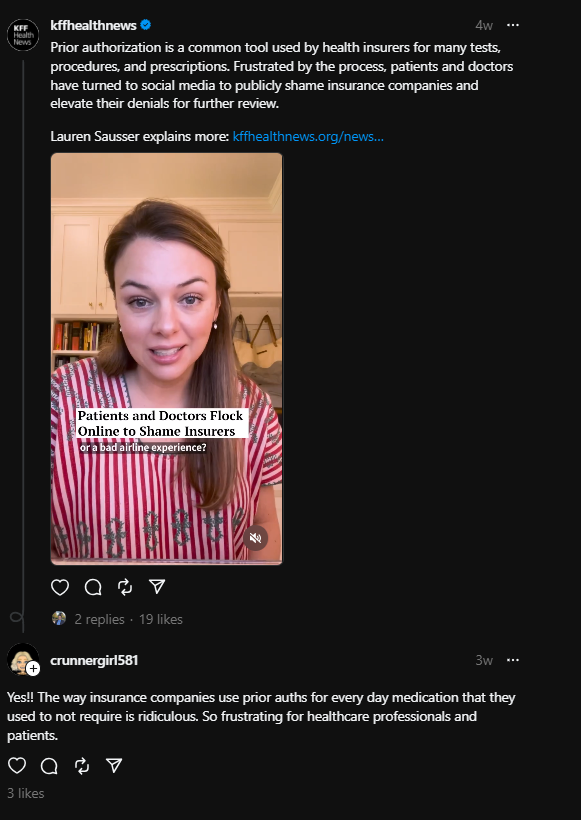Repost crunnergirl581's comment
The image size is (581, 820).
click(x=82, y=766)
